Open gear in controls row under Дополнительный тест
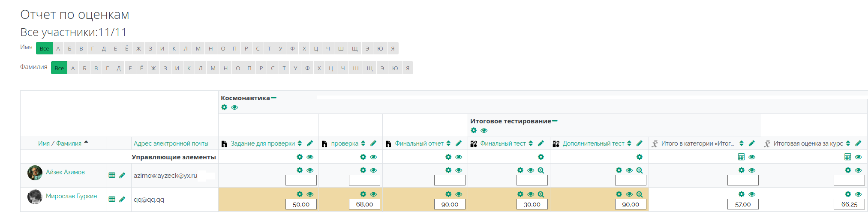Viewport: 868px width, 212px height. [x=640, y=157]
